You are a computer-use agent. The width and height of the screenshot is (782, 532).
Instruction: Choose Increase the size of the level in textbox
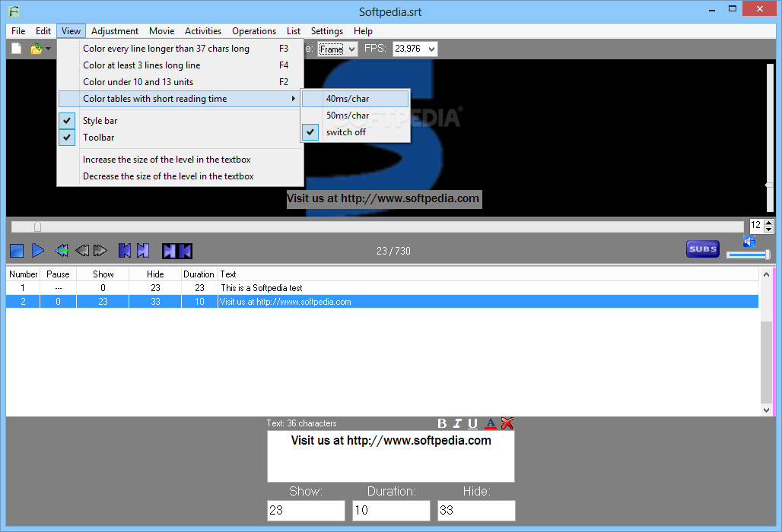pos(180,160)
